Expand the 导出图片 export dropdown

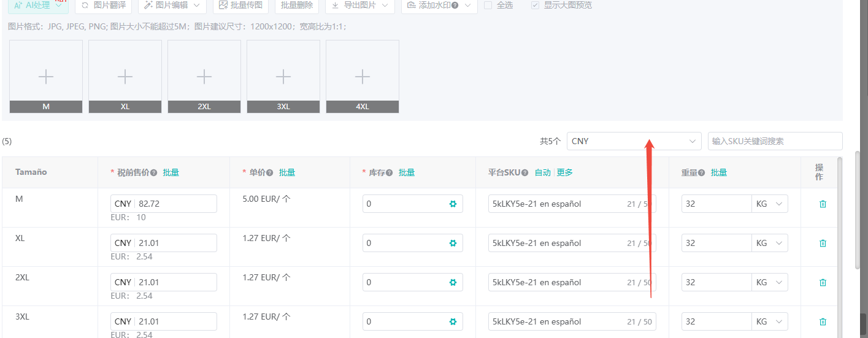pos(359,5)
